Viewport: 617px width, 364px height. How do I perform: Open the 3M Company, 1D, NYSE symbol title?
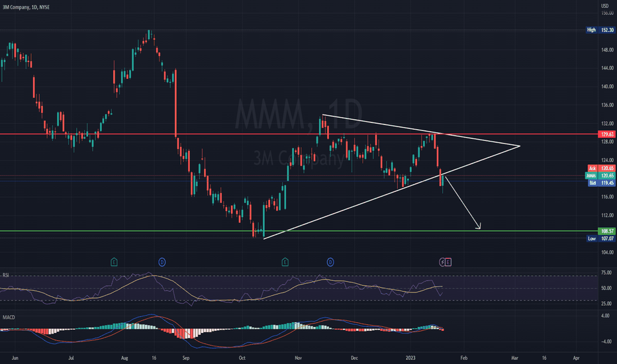[x=26, y=7]
